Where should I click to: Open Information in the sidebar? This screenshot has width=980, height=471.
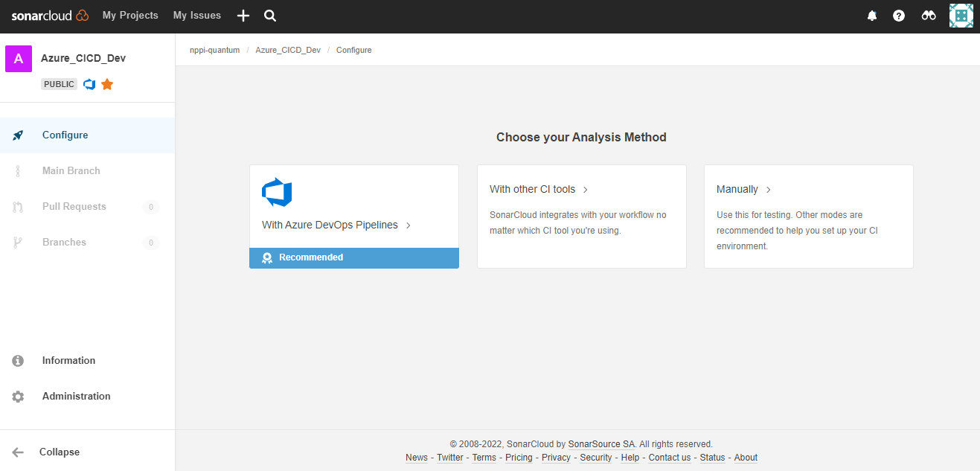[87, 361]
